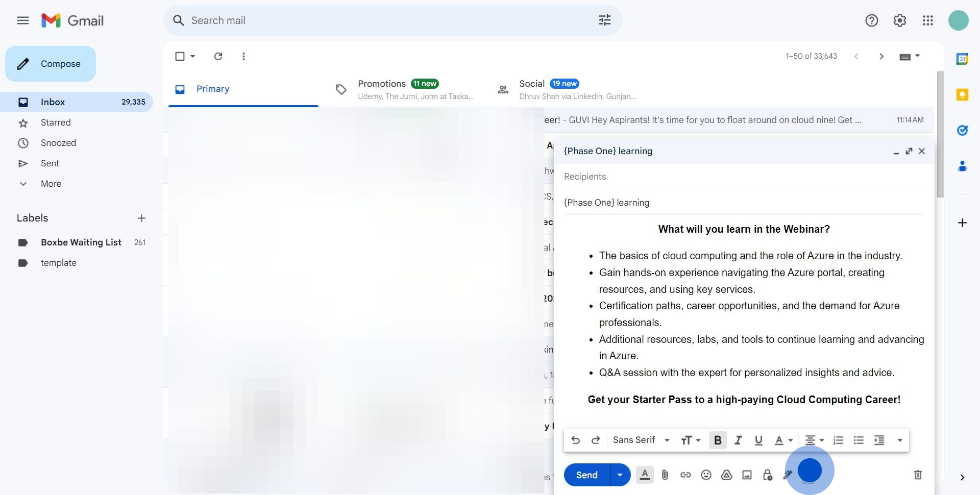980x495 pixels.
Task: Open the Support help icon
Action: pos(871,20)
